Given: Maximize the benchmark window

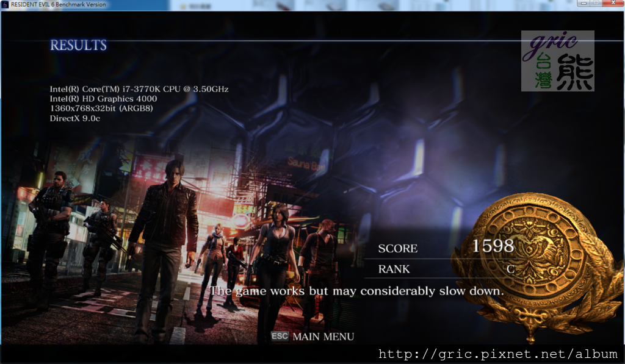Looking at the screenshot, I should point(597,3).
